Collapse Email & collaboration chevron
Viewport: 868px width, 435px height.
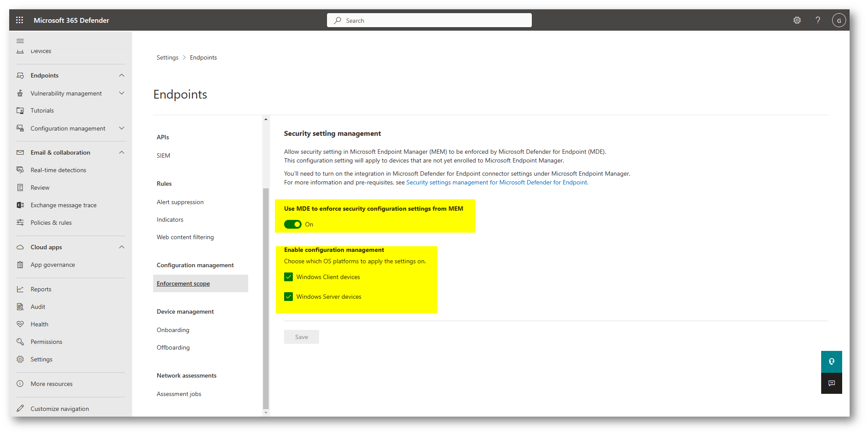click(x=122, y=152)
